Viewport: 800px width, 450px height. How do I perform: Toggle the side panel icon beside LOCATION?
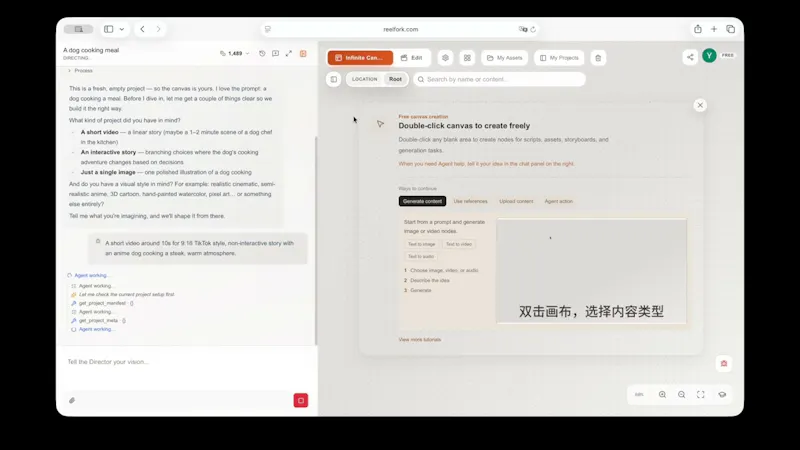334,80
